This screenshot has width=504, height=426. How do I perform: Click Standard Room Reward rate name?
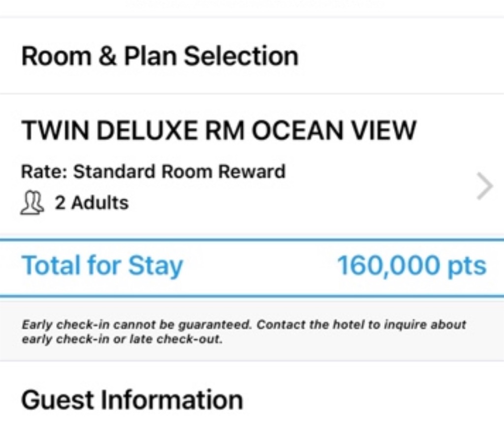click(180, 172)
